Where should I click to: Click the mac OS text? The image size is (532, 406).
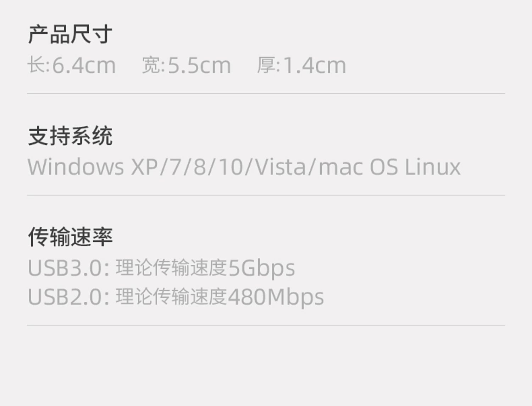[x=358, y=167]
